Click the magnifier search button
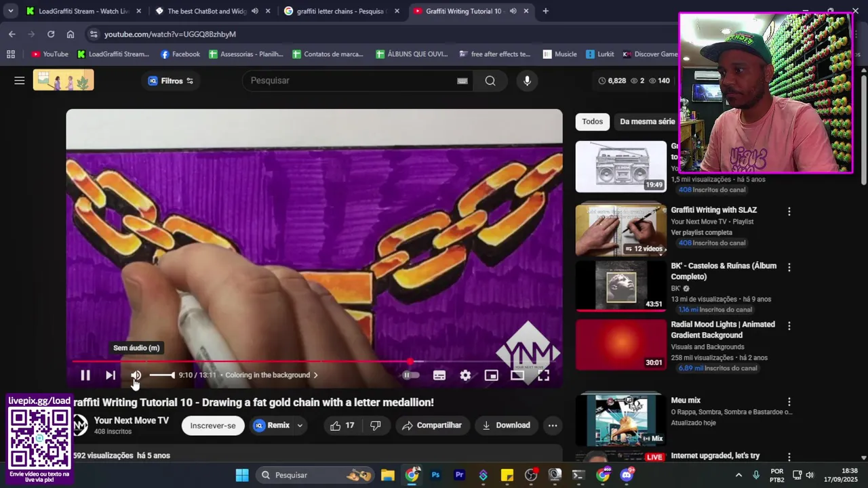Screen dimensions: 868x488 coord(490,81)
